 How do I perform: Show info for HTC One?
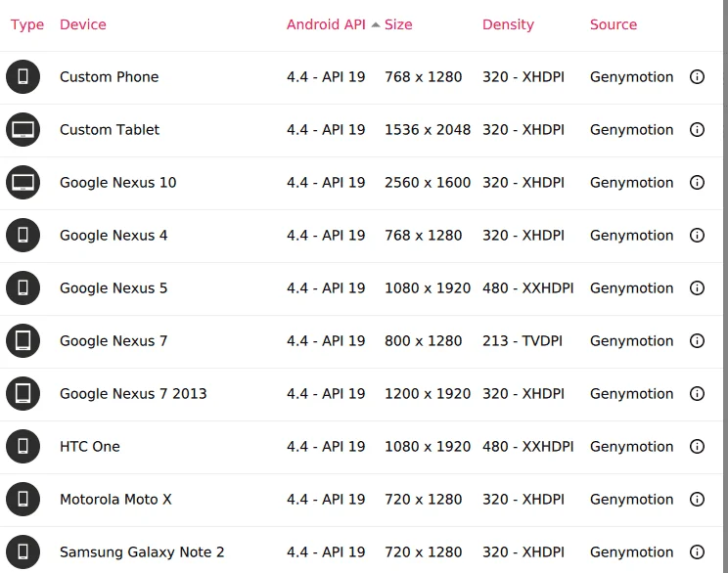697,446
